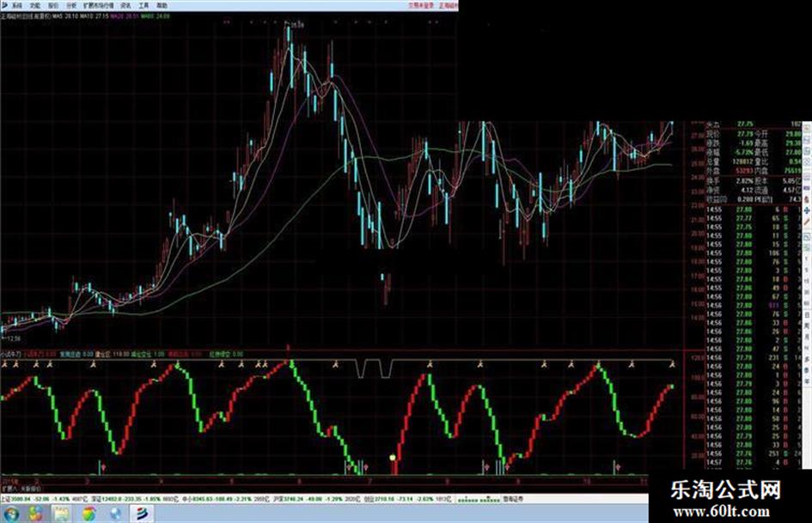Select the 扩展 关联报价 bottom tab
The image size is (812, 523).
[x=21, y=489]
